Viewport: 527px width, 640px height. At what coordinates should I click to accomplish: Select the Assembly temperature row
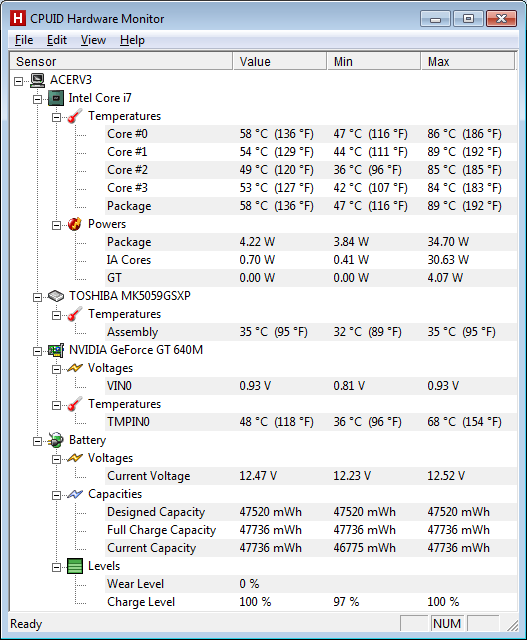pyautogui.click(x=311, y=332)
